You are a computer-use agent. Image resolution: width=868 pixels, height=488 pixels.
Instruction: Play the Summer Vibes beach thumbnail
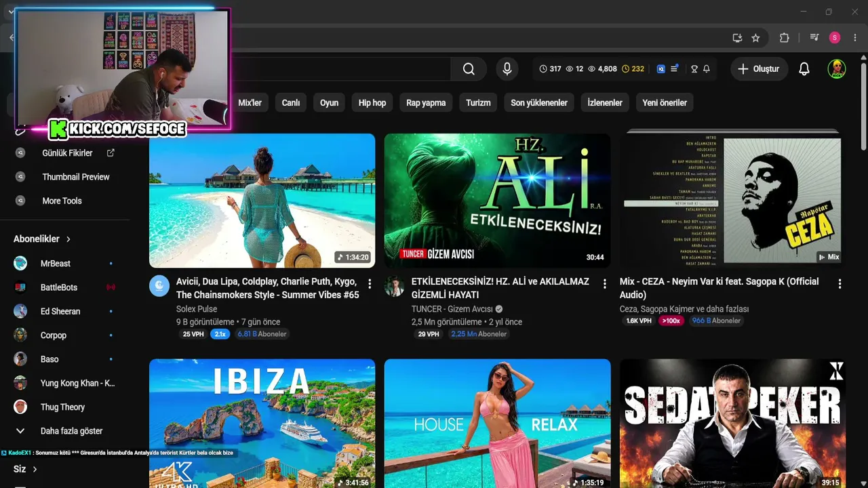pyautogui.click(x=262, y=201)
